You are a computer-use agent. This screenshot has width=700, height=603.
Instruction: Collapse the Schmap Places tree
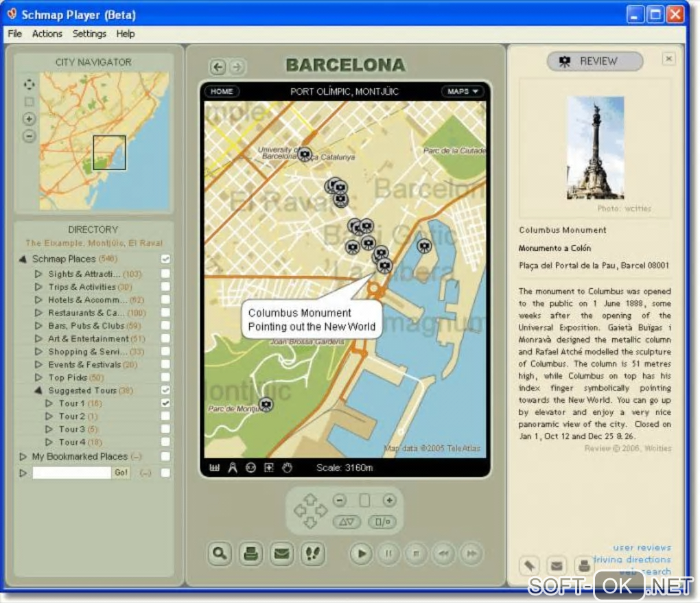(x=23, y=259)
